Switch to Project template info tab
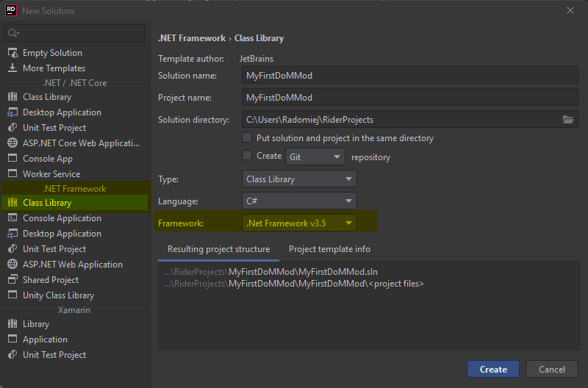The width and height of the screenshot is (588, 388). [x=329, y=249]
